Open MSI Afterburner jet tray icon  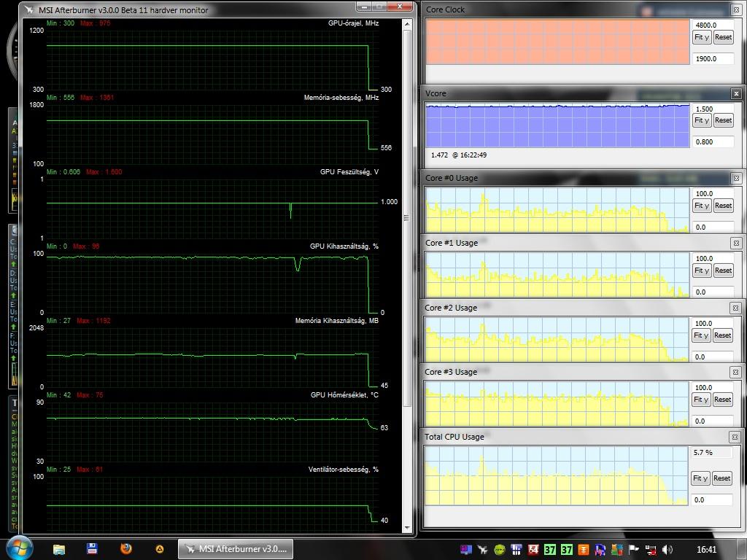click(483, 550)
